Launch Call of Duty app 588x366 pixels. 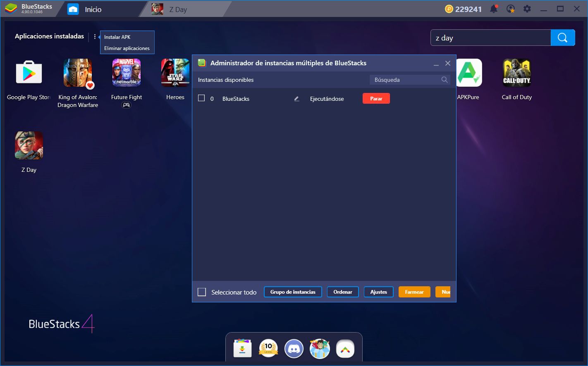coord(517,73)
